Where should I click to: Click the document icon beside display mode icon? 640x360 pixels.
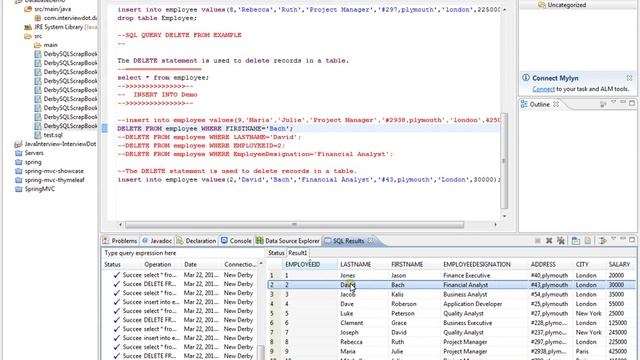pyautogui.click(x=588, y=241)
